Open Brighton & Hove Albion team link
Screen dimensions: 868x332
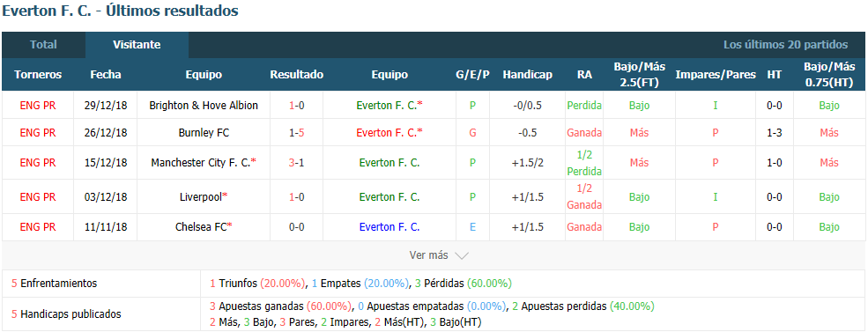click(204, 105)
